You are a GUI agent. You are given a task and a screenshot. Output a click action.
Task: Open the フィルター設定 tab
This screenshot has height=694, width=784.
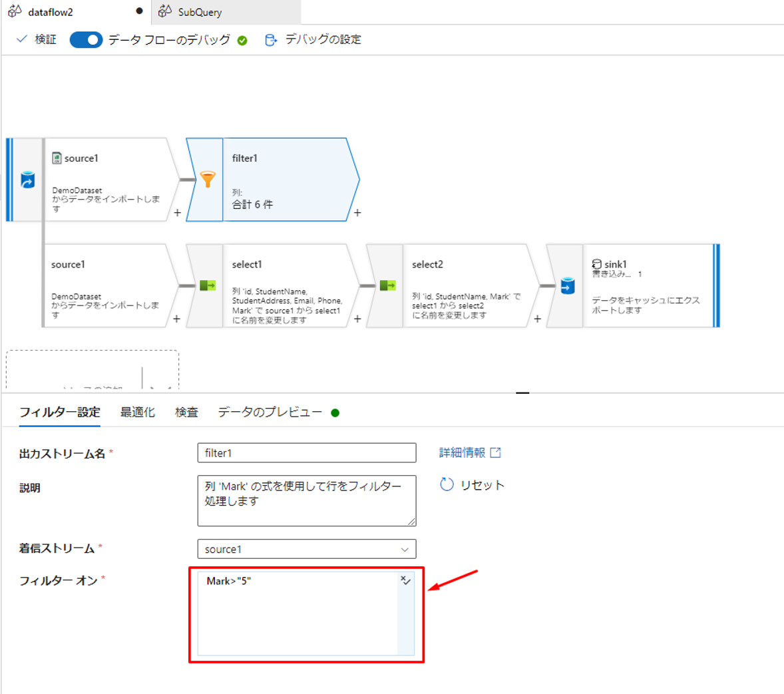click(60, 412)
